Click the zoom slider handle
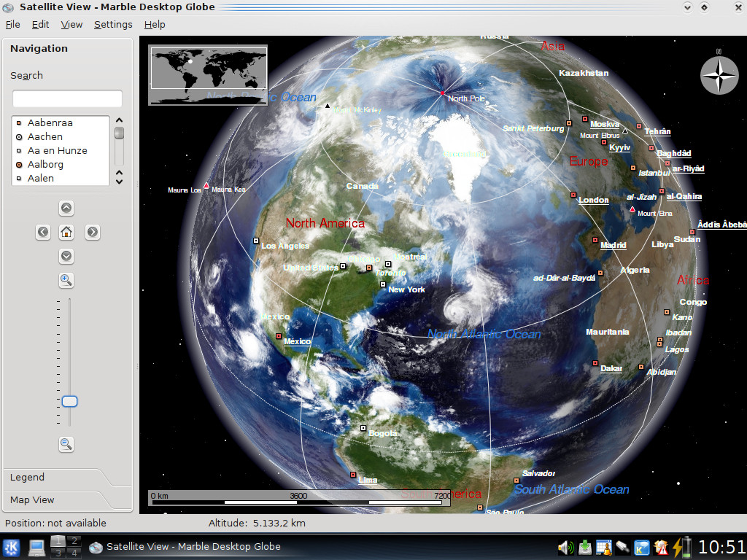The height and width of the screenshot is (560, 747). click(69, 402)
